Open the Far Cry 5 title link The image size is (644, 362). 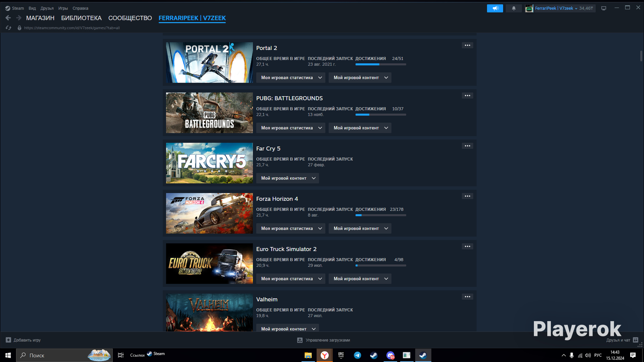coord(268,148)
